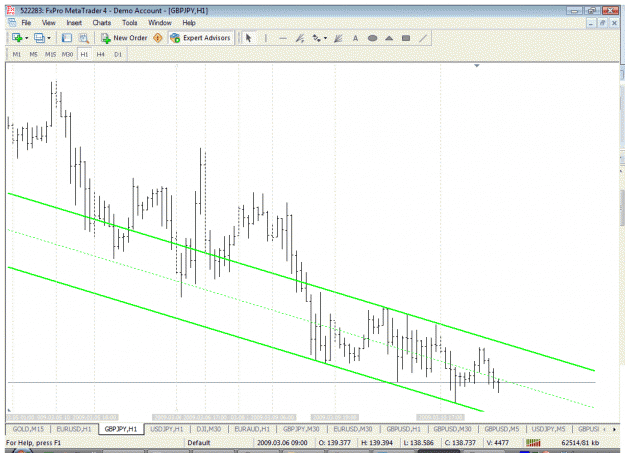This screenshot has width=625, height=453.
Task: Toggle the Expert Advisors button
Action: tap(200, 38)
